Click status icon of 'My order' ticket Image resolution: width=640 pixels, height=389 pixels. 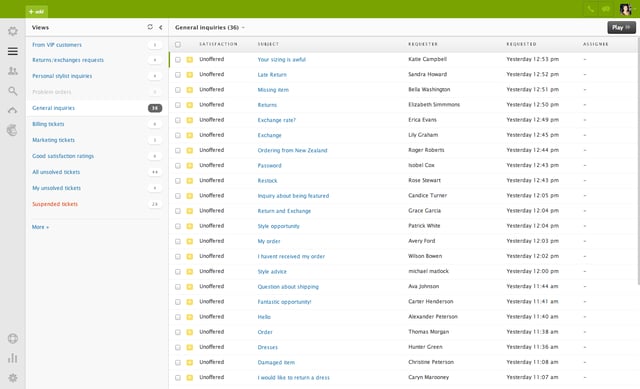click(x=190, y=241)
